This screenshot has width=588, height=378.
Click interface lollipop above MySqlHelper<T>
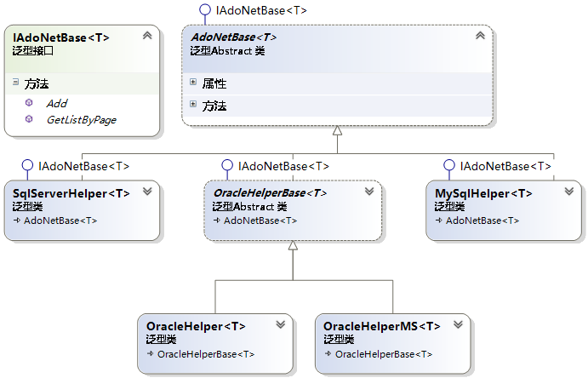pyautogui.click(x=449, y=165)
